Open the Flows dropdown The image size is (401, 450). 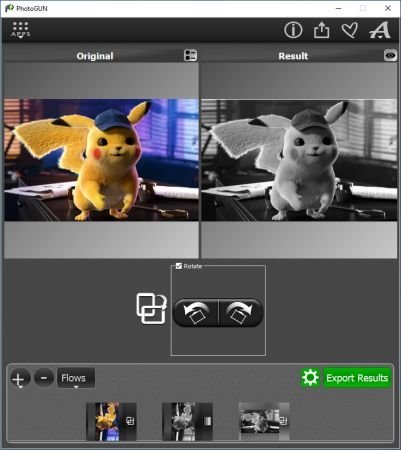[x=76, y=378]
